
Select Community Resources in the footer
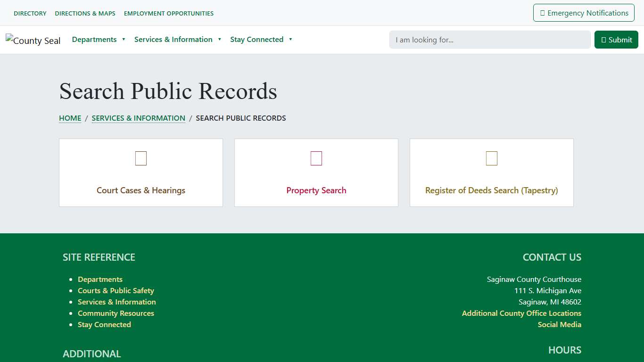pyautogui.click(x=116, y=313)
